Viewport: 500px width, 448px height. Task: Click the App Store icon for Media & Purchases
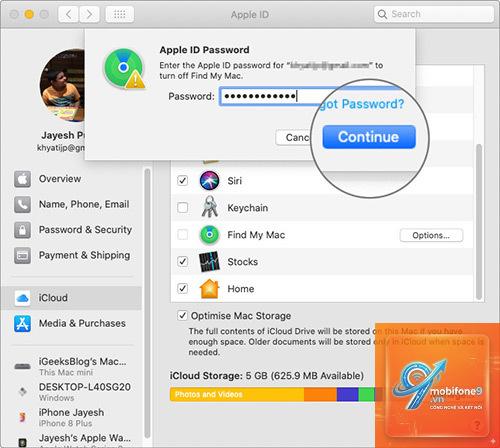pos(22,323)
